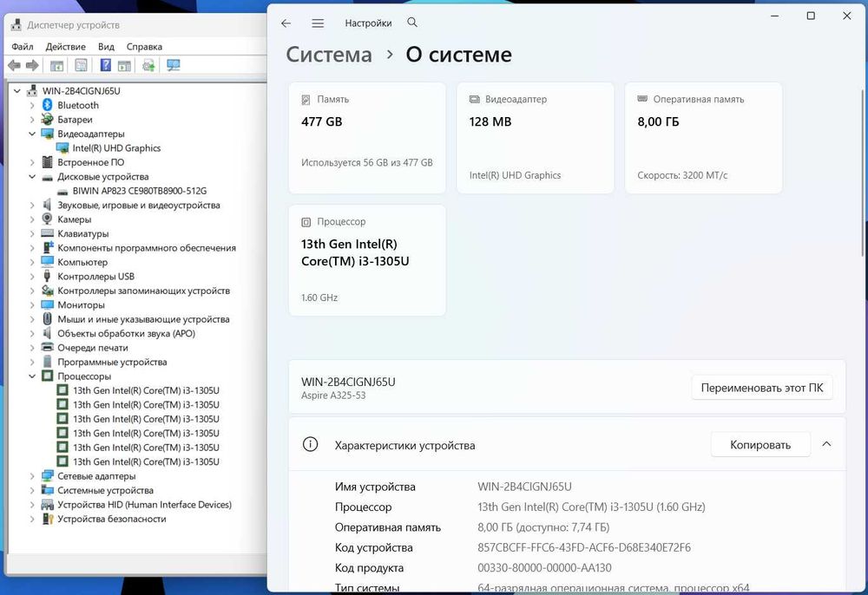
Task: Click the blue Help question-mark toolbar icon
Action: click(105, 66)
